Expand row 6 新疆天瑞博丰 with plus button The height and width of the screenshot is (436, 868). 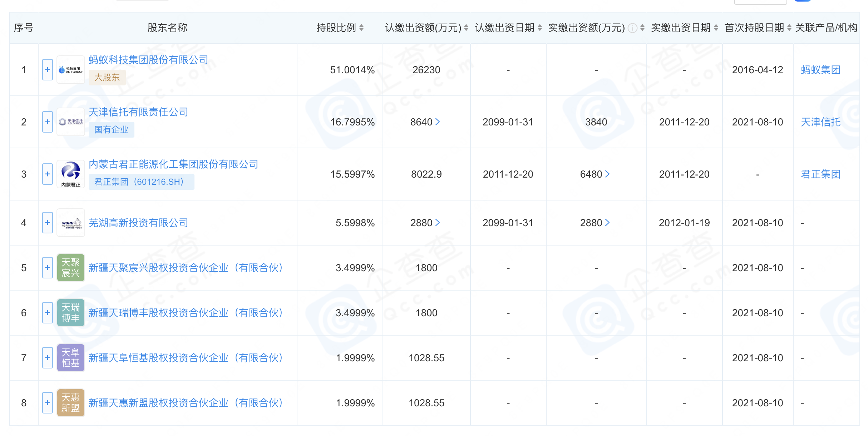[x=48, y=313]
